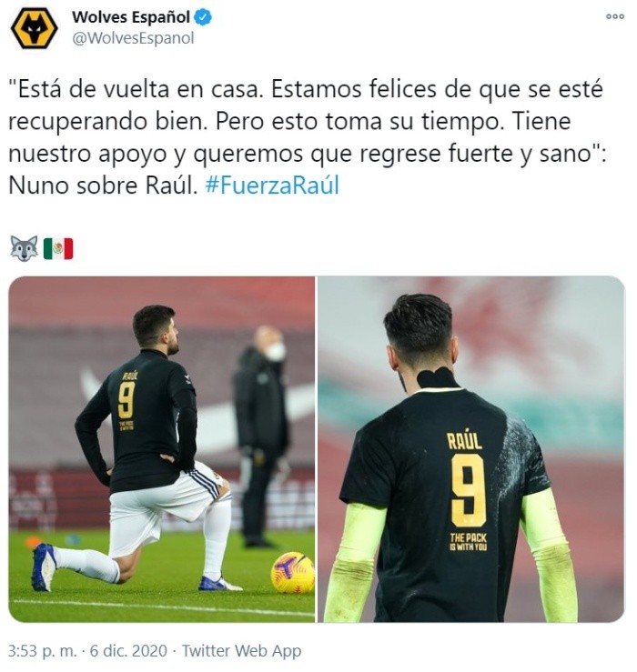This screenshot has height=672, width=637.
Task: Click the gold number 9 in right photo
Action: tap(469, 491)
